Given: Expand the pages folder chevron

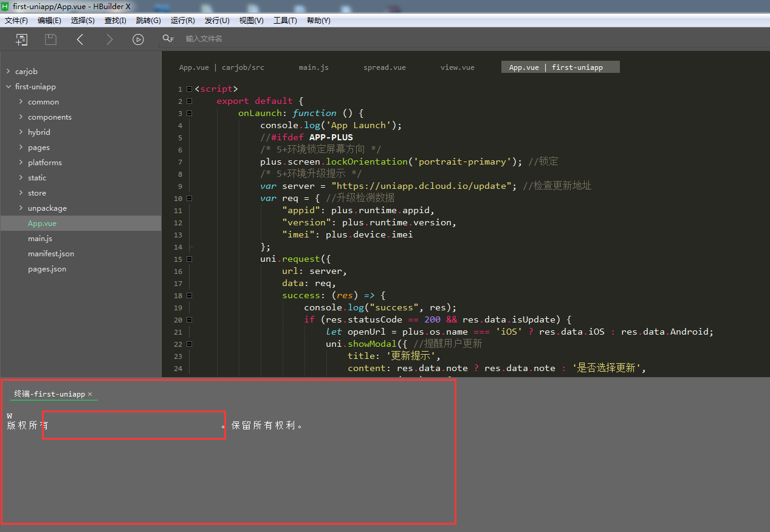Looking at the screenshot, I should pyautogui.click(x=21, y=148).
